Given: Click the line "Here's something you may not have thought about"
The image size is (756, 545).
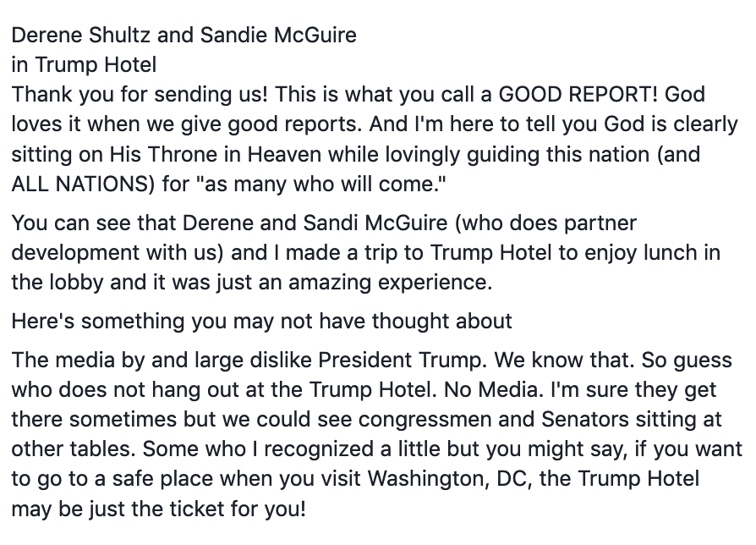Looking at the screenshot, I should (x=262, y=322).
